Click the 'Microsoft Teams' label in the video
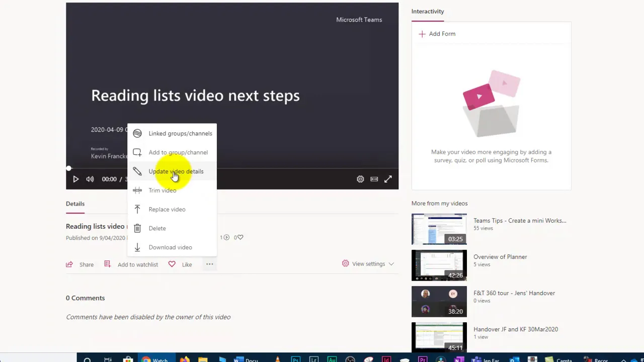The height and width of the screenshot is (362, 644). 359,20
